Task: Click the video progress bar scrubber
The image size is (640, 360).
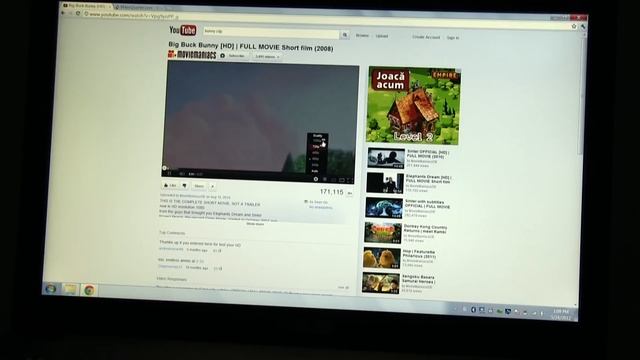Action: (x=164, y=168)
